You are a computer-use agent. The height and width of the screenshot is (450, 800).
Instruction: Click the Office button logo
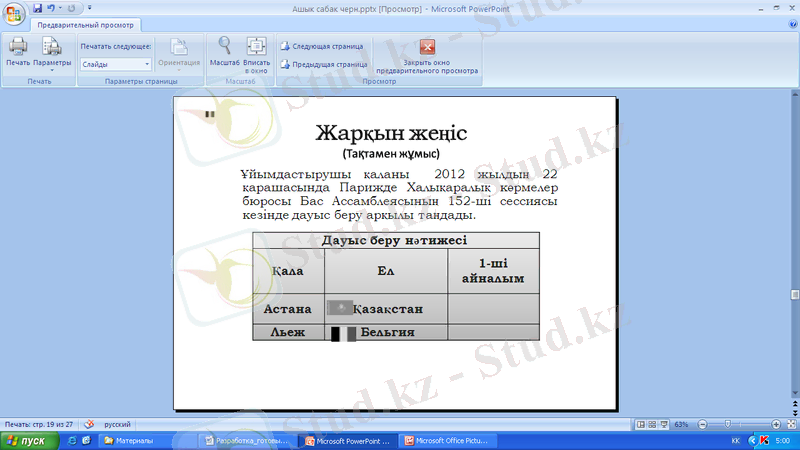click(x=13, y=12)
